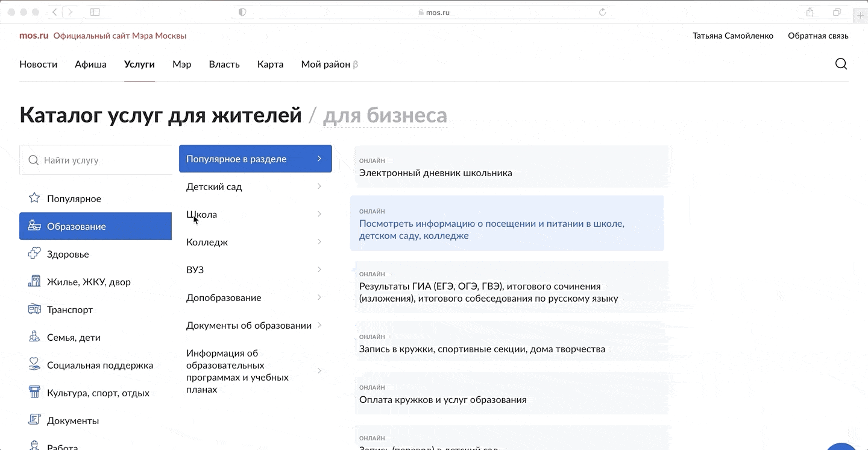Click the family icon beside Семья, дети
The image size is (868, 450).
coord(34,337)
